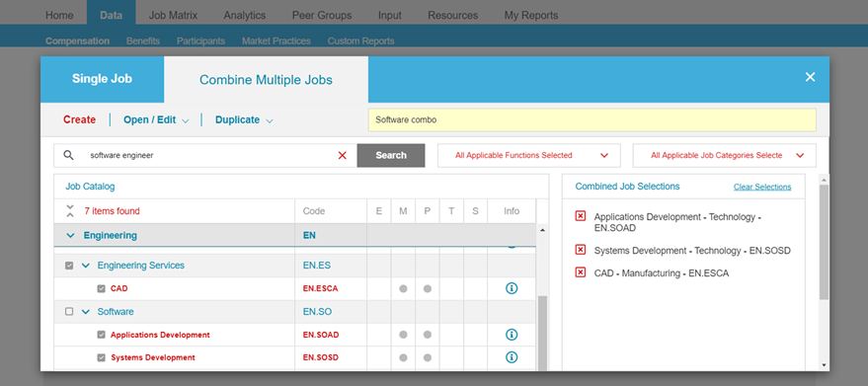868x386 pixels.
Task: Switch to the Single Job tab
Action: (x=102, y=79)
